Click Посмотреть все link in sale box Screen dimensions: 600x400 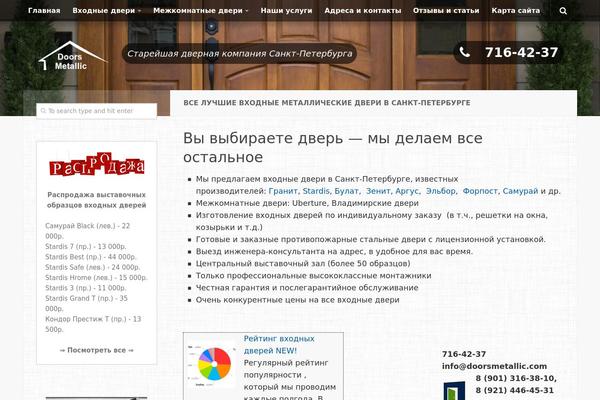tap(96, 350)
